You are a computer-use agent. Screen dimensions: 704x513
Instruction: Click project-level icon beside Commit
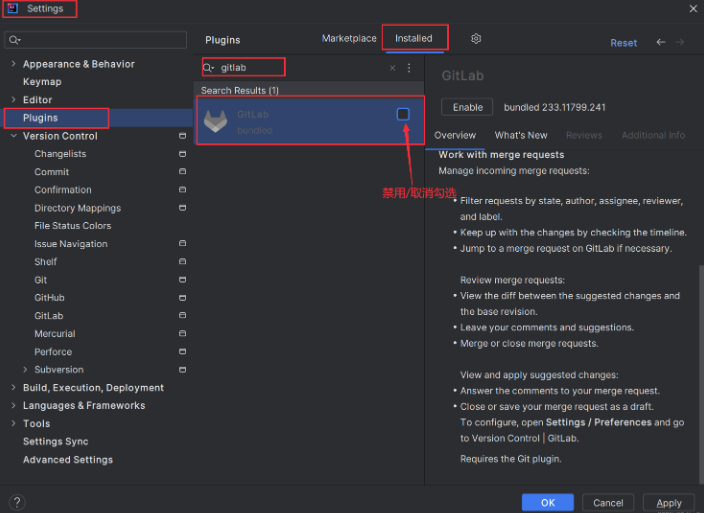[182, 171]
